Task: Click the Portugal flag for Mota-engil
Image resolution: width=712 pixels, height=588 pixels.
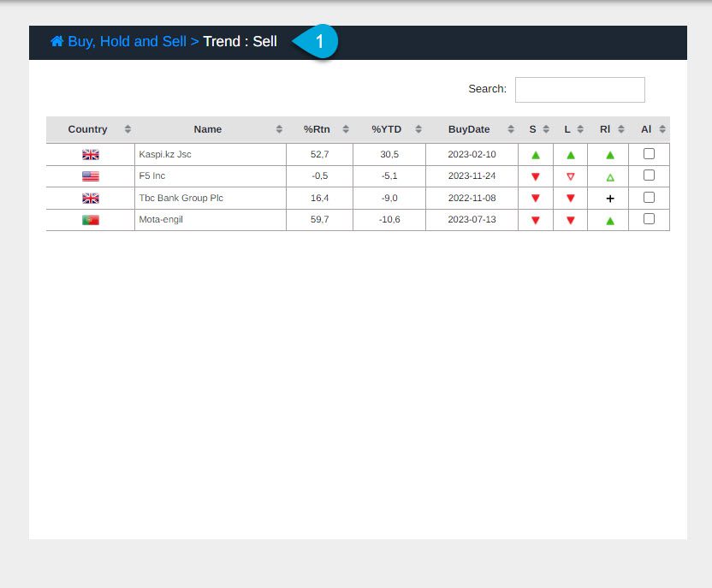Action: click(x=91, y=220)
